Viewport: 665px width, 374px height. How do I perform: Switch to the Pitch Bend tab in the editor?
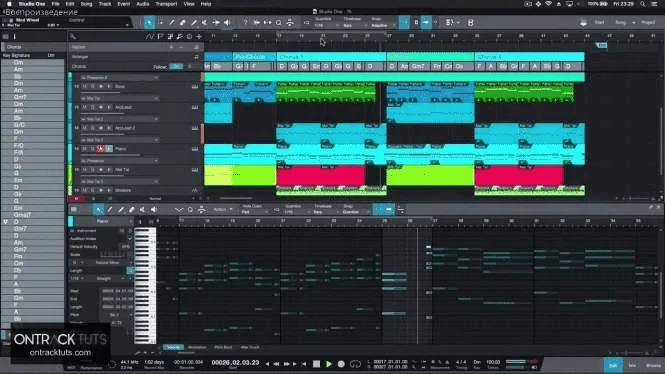point(223,347)
